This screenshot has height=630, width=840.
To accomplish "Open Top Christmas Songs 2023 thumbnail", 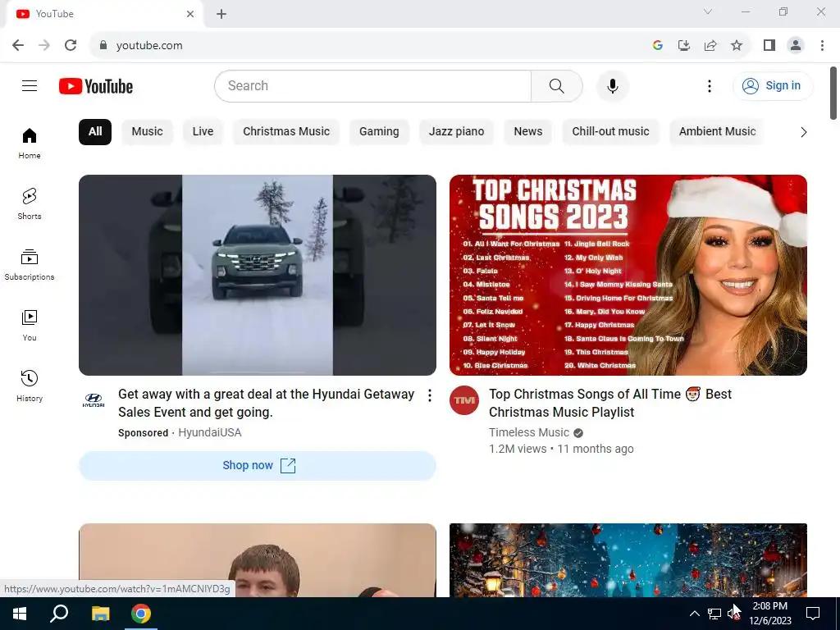I will (628, 275).
